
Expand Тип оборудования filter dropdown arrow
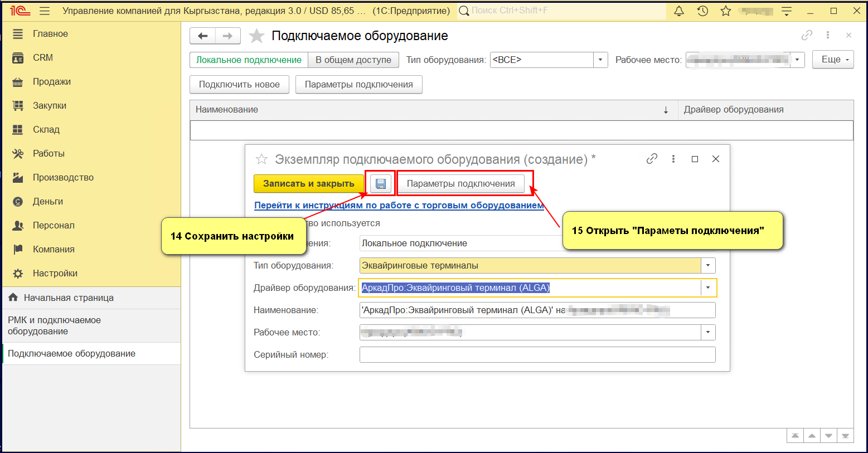(x=600, y=60)
